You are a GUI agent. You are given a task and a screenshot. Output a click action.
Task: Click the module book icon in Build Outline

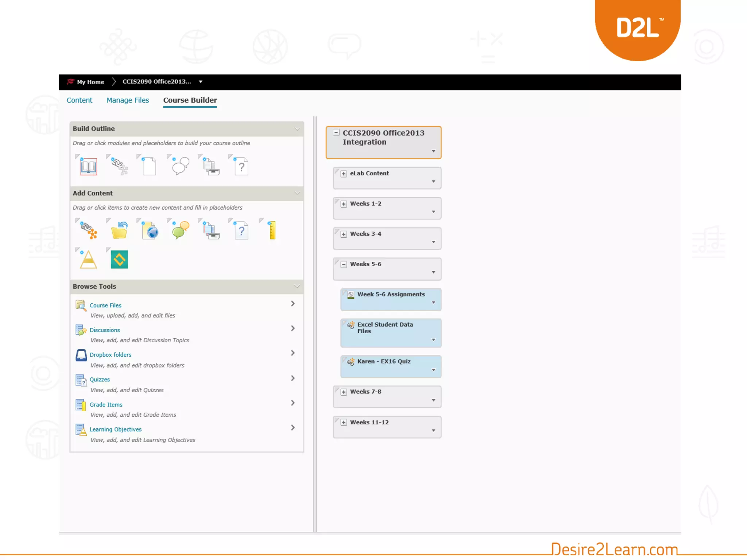88,167
